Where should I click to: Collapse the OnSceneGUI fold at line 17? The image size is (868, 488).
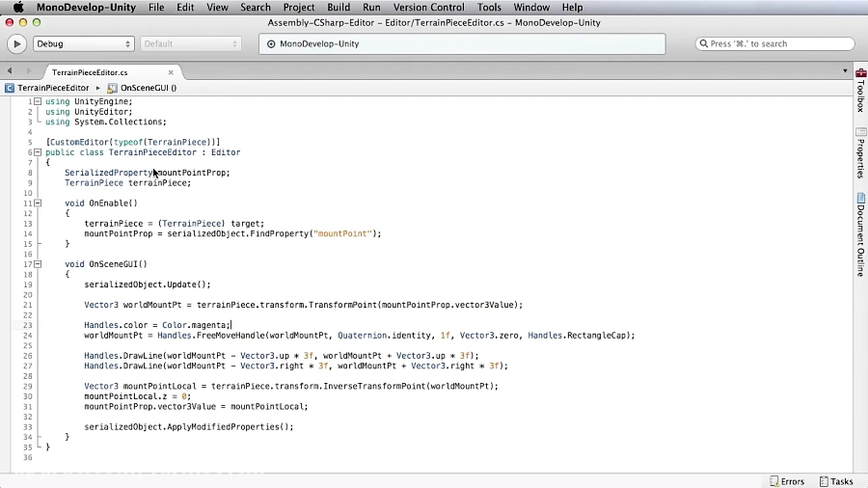tap(38, 264)
